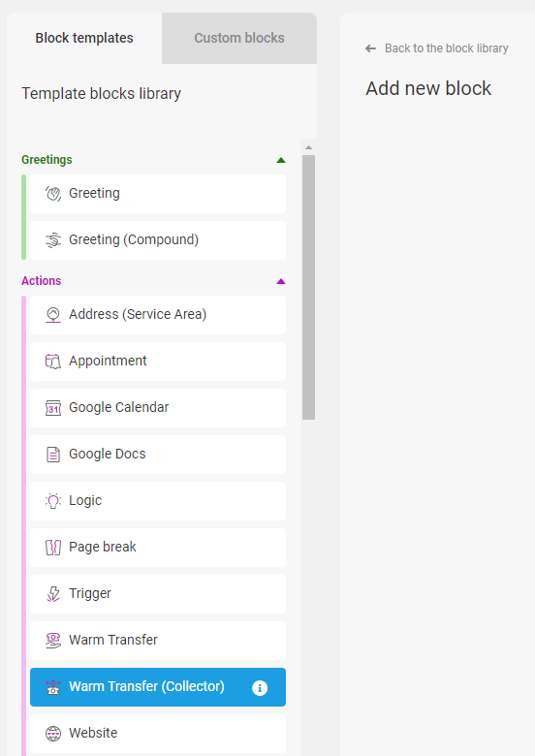
Task: Click the Logic lightbulb icon
Action: [x=53, y=501]
